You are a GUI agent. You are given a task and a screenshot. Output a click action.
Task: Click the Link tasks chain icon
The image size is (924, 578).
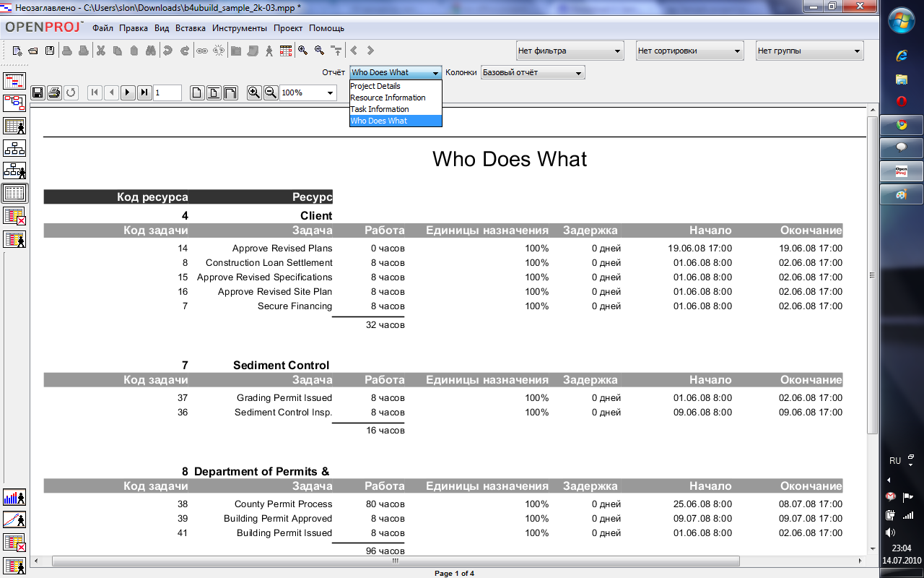click(x=202, y=51)
